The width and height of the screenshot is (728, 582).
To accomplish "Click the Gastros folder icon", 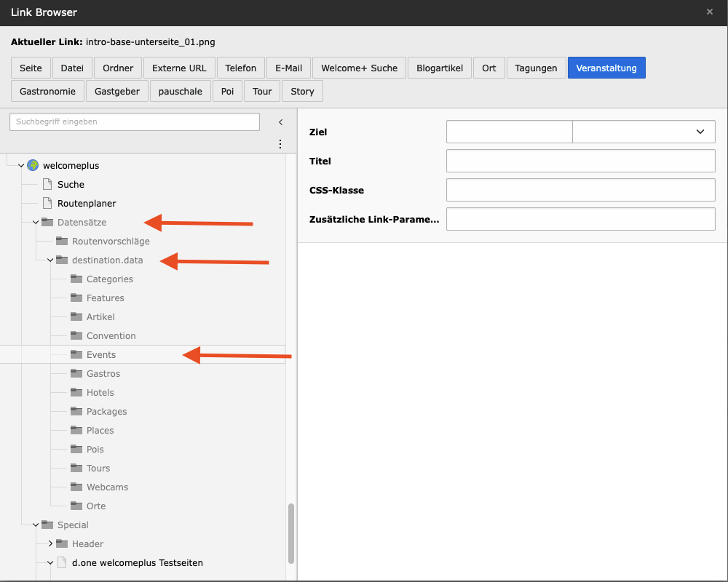I will 76,373.
